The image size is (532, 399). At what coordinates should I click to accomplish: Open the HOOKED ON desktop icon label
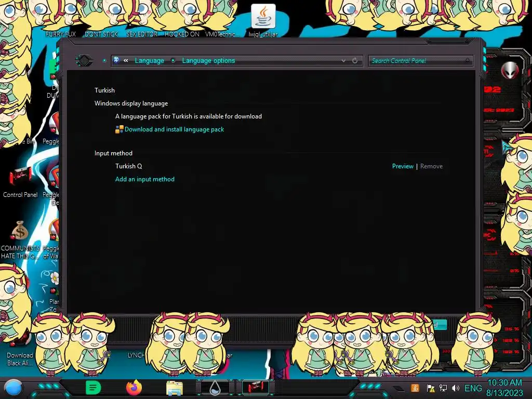tap(182, 34)
